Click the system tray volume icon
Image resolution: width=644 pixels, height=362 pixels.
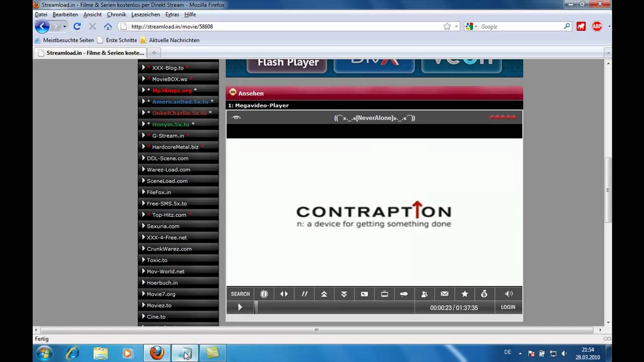click(x=564, y=353)
